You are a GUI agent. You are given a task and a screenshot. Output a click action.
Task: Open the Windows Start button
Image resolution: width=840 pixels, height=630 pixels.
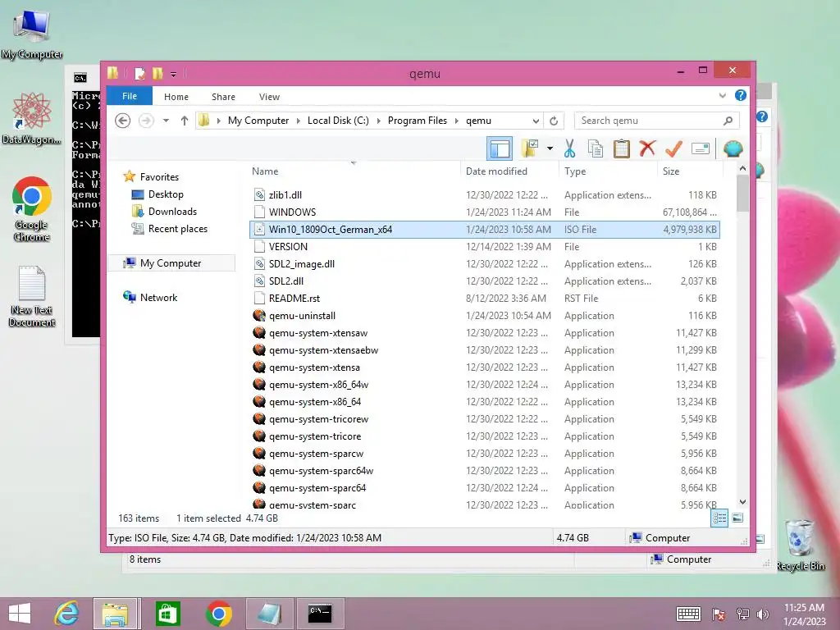pos(20,614)
